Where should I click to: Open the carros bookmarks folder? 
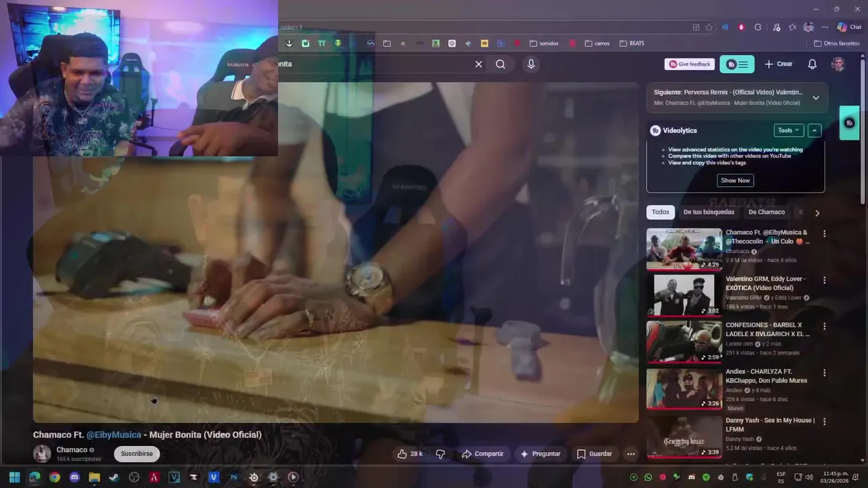[597, 43]
